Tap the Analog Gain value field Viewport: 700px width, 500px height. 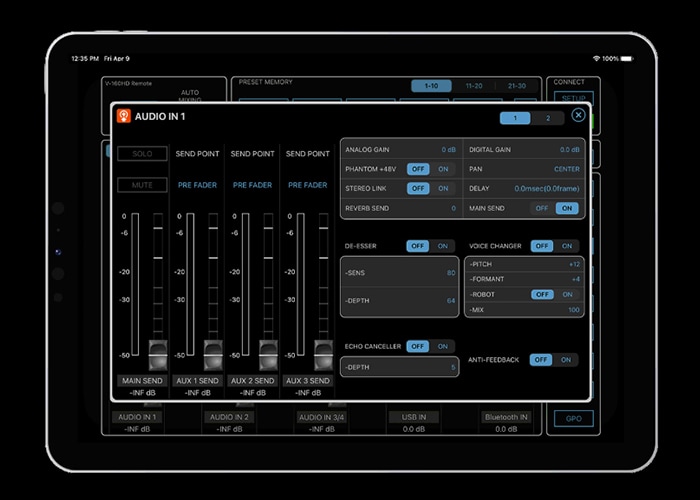[x=448, y=149]
